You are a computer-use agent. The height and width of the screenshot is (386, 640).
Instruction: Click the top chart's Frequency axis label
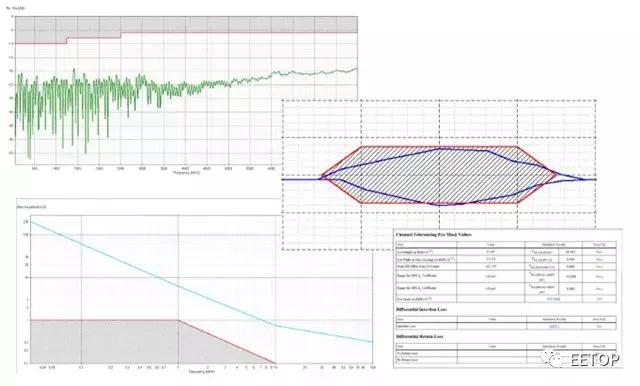click(x=187, y=173)
